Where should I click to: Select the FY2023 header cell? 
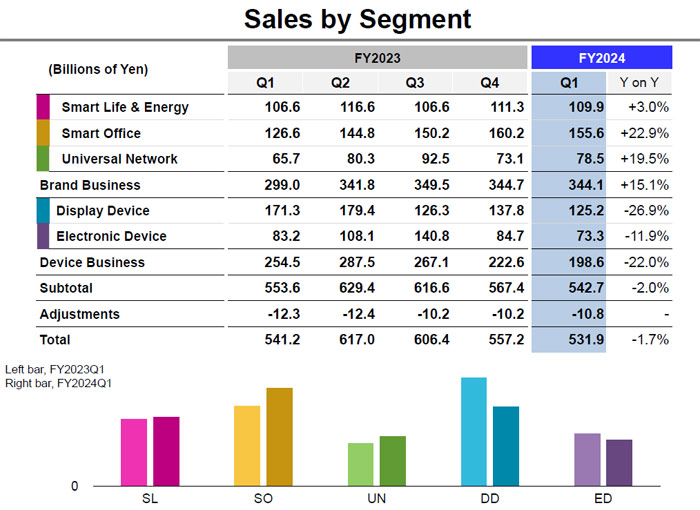377,58
